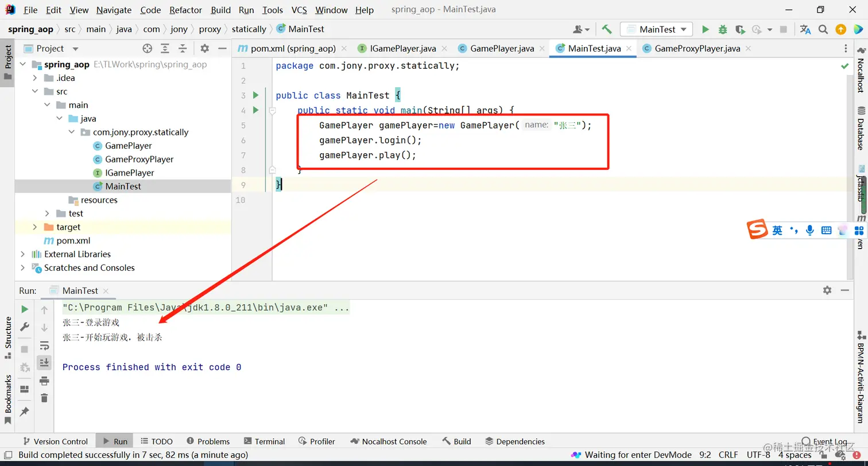The image size is (868, 466).
Task: Open the Code With Me user icon
Action: click(x=581, y=29)
